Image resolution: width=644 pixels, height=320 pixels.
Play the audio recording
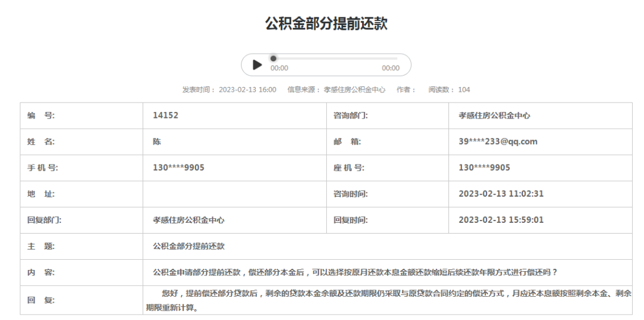click(x=257, y=64)
